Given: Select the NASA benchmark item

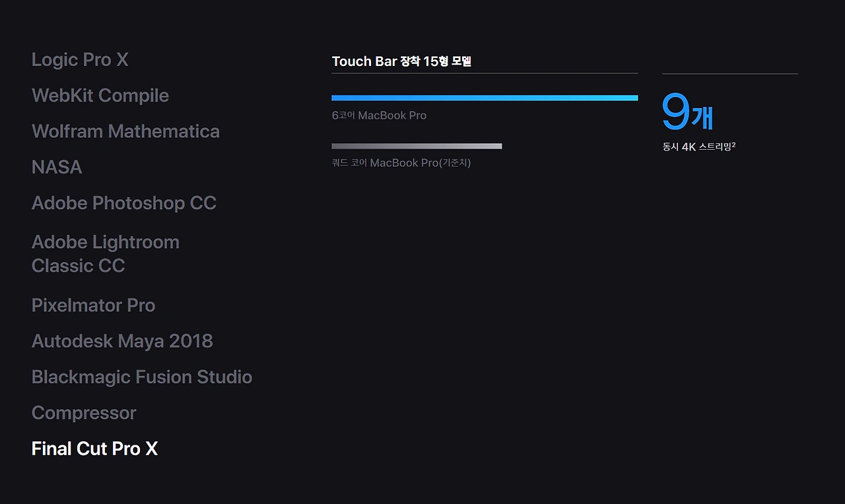Looking at the screenshot, I should click(x=57, y=167).
